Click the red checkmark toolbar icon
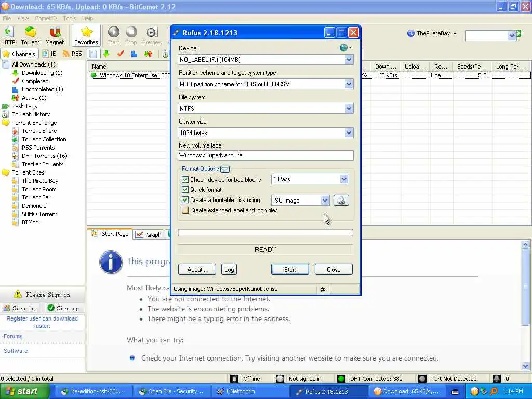Viewport: 532px width, 399px height. pyautogui.click(x=121, y=54)
